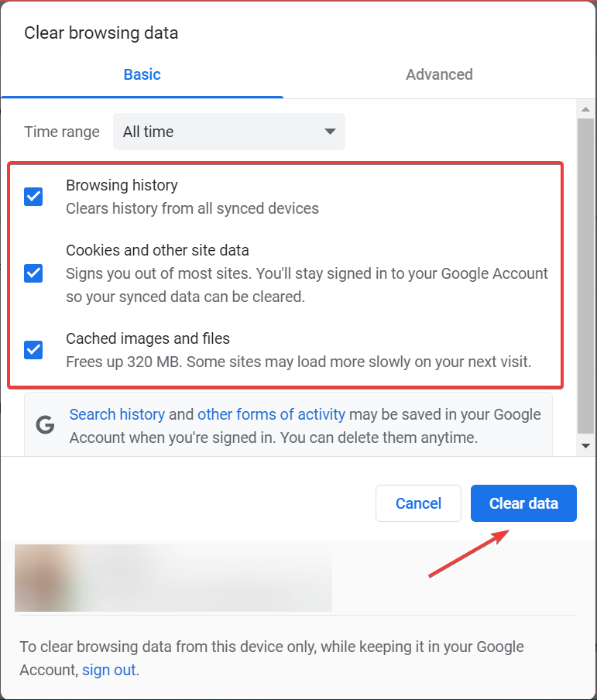Screen dimensions: 597x700
Task: Click the vertical scrollbar thumb
Action: click(x=586, y=276)
